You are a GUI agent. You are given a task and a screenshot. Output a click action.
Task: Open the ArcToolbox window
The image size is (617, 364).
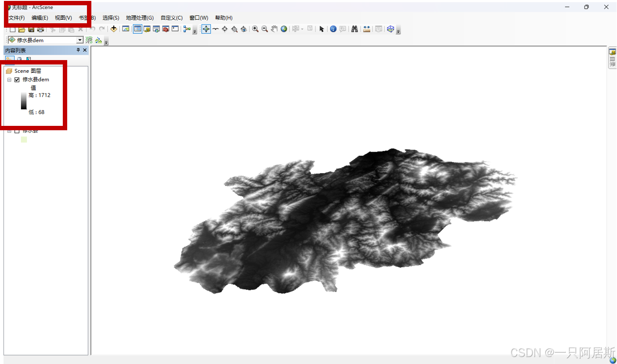coord(166,29)
